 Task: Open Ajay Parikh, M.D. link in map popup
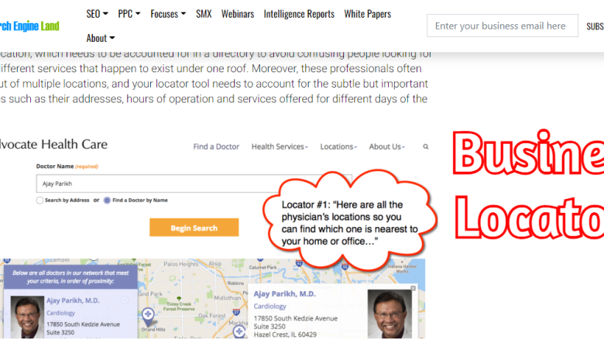click(x=285, y=294)
